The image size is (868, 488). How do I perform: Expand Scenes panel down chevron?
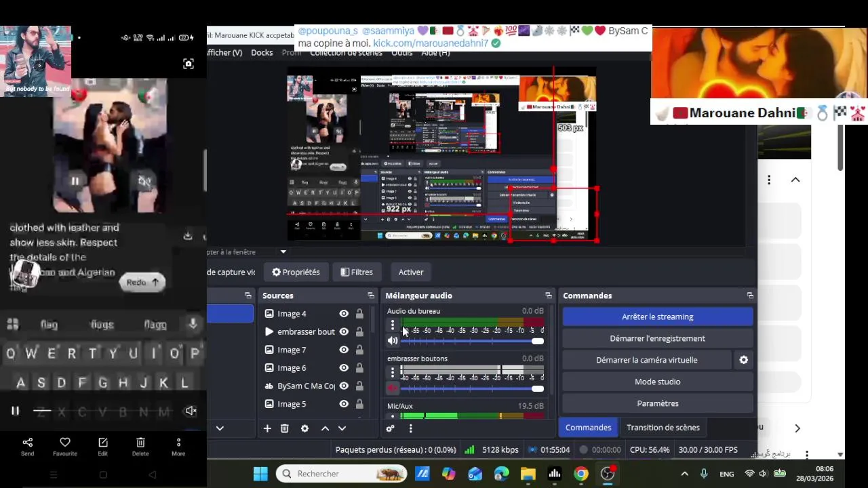coord(220,428)
